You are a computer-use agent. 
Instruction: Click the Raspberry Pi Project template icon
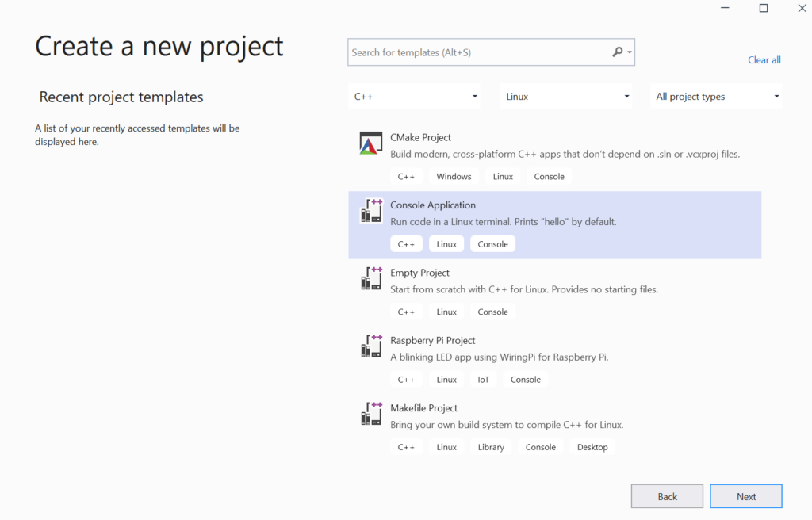click(x=370, y=346)
